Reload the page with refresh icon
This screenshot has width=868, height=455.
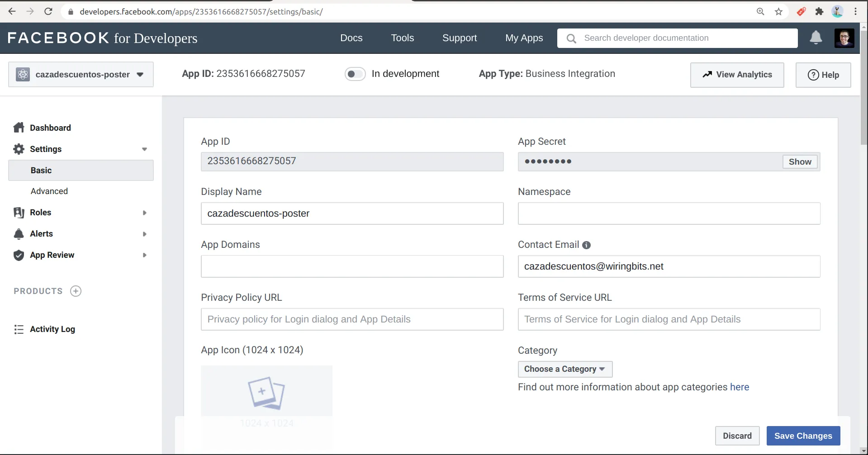[x=48, y=11]
